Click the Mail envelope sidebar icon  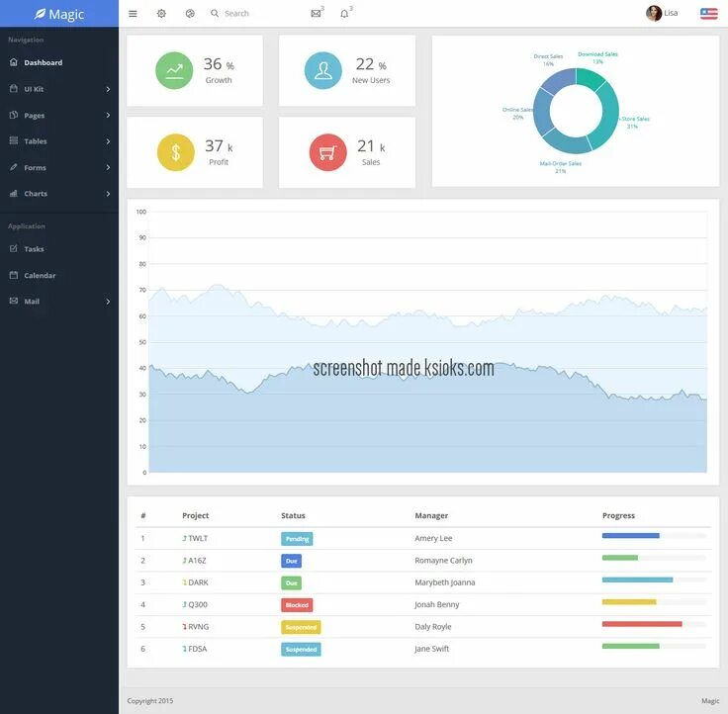click(x=14, y=301)
